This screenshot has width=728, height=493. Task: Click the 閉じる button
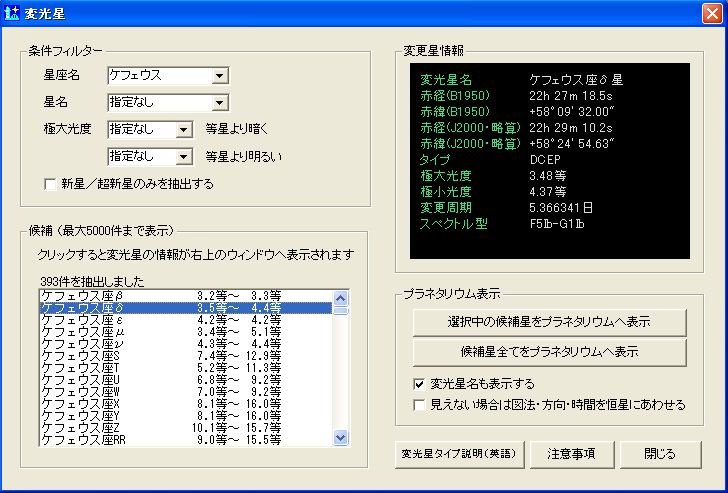659,453
